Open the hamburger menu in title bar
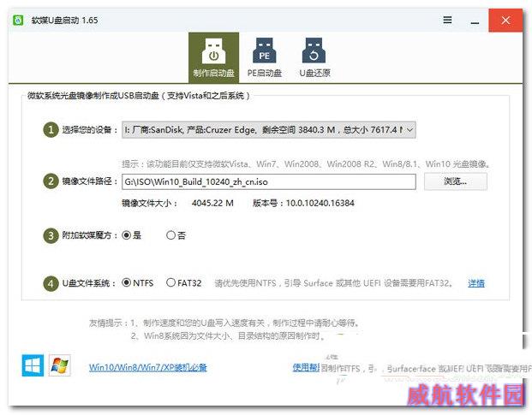The width and height of the screenshot is (532, 415). 447,20
